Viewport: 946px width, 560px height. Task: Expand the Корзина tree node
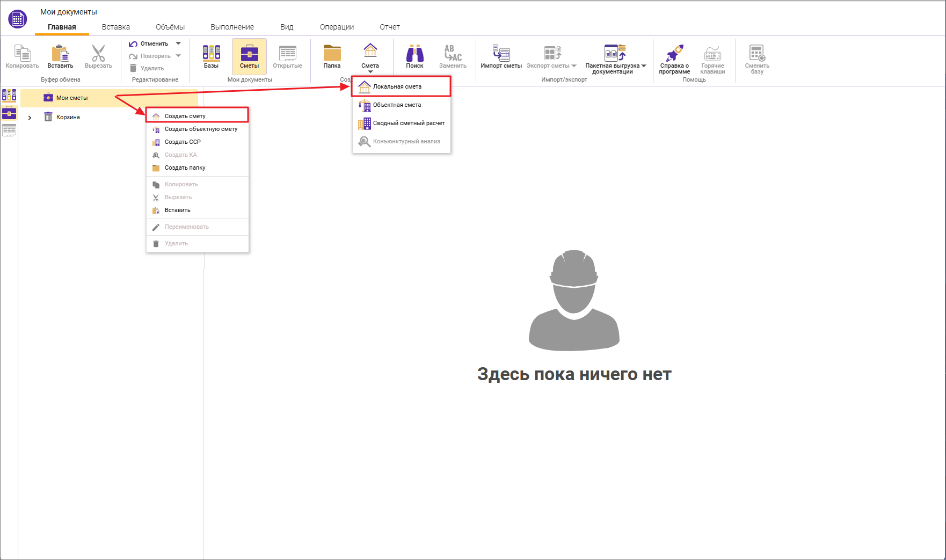coord(30,117)
